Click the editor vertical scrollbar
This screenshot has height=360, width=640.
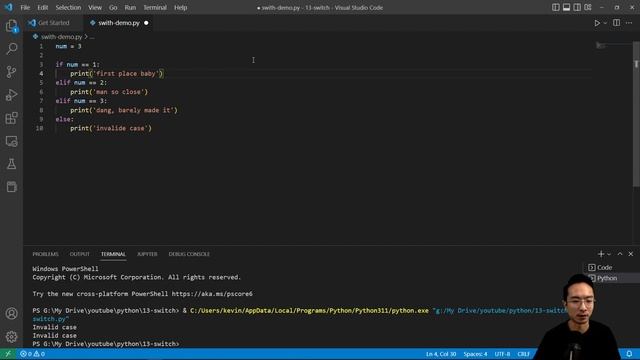(636, 114)
